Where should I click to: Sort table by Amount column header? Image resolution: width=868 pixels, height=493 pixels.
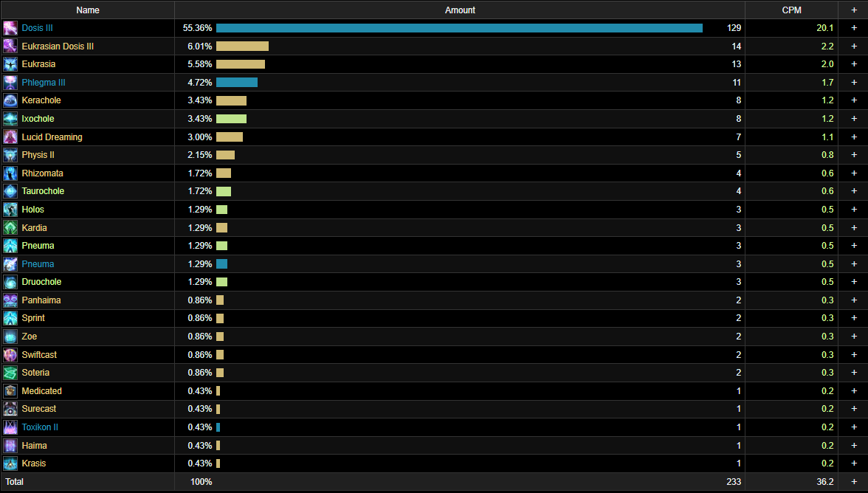(x=459, y=10)
